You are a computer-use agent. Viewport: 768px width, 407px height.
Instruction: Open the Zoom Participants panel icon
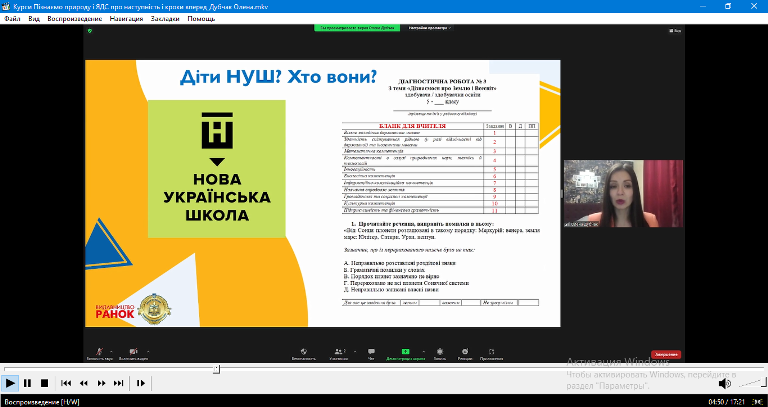pyautogui.click(x=339, y=352)
